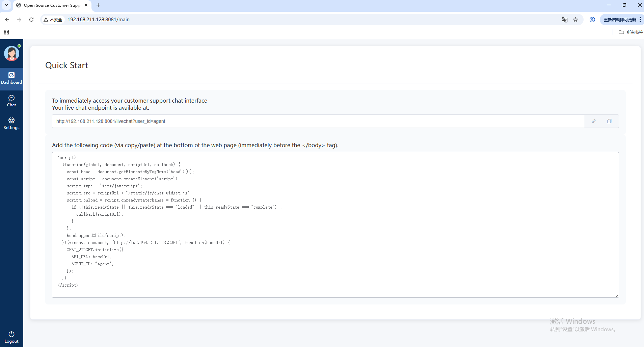The image size is (644, 347).
Task: Click the relaunch to update button
Action: [x=620, y=20]
